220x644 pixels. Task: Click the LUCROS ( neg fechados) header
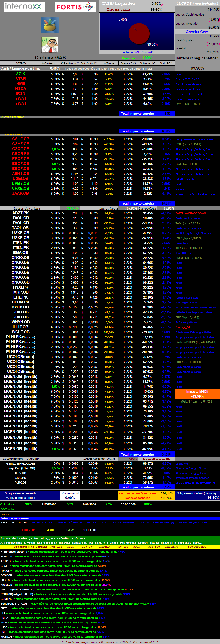(197, 4)
